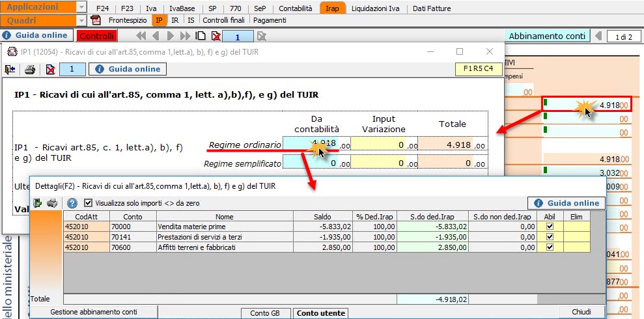Uncheck Abil for Affitti terreni e fabbricati
Viewport: 644px width, 319px height.
pyautogui.click(x=550, y=247)
